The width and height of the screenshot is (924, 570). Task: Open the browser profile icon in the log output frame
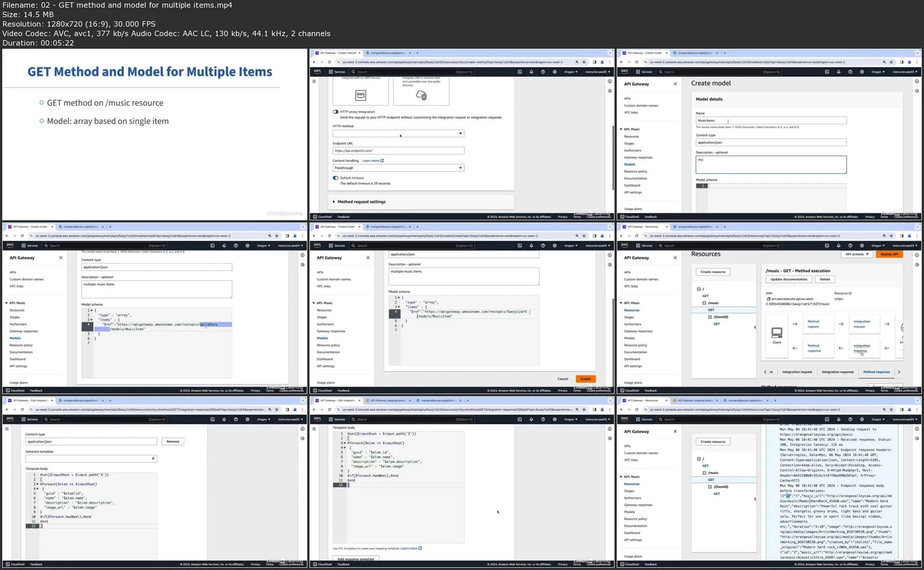click(909, 410)
